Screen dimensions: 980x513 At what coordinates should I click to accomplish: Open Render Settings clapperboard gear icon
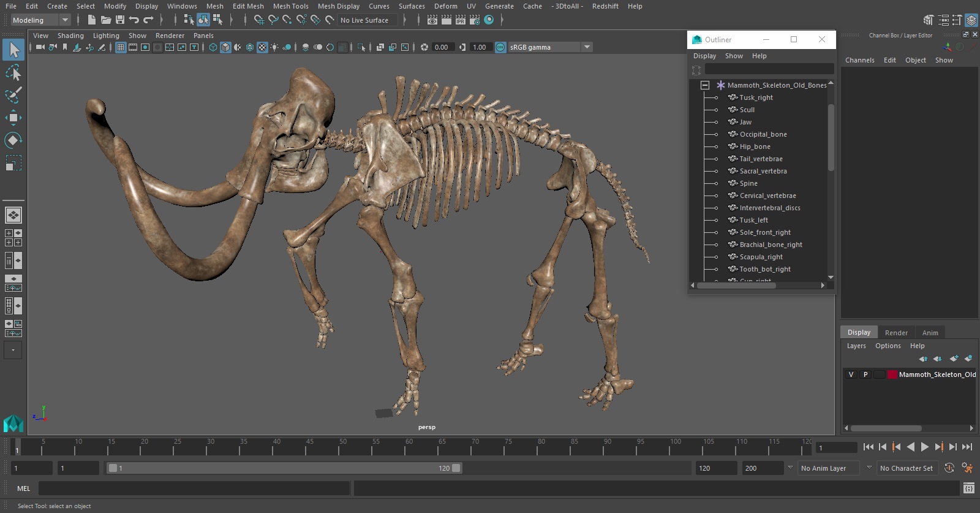(x=475, y=20)
